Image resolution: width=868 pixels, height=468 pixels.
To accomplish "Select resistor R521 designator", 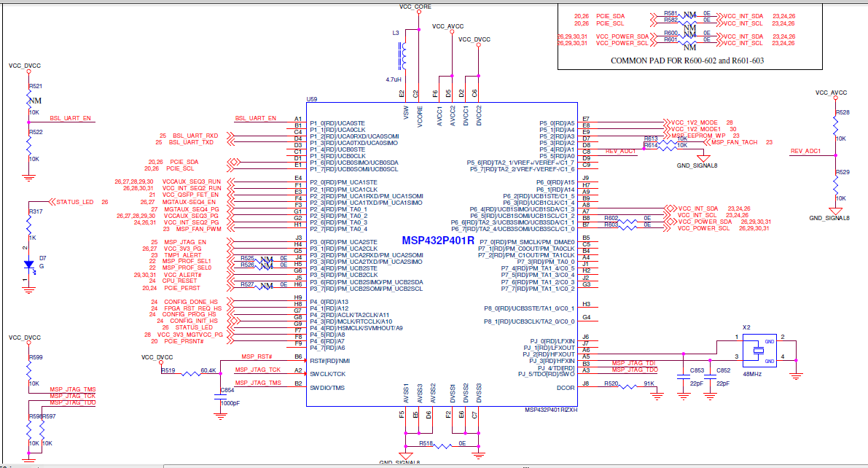I will coord(36,86).
